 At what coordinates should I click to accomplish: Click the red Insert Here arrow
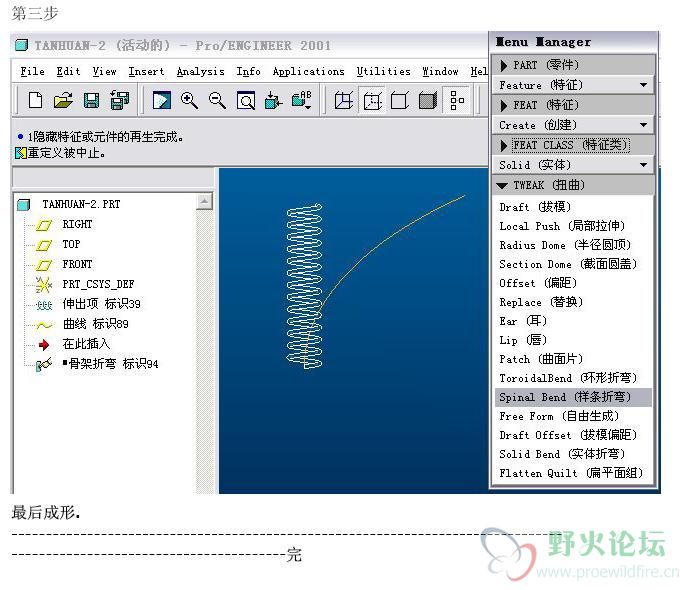tap(44, 345)
